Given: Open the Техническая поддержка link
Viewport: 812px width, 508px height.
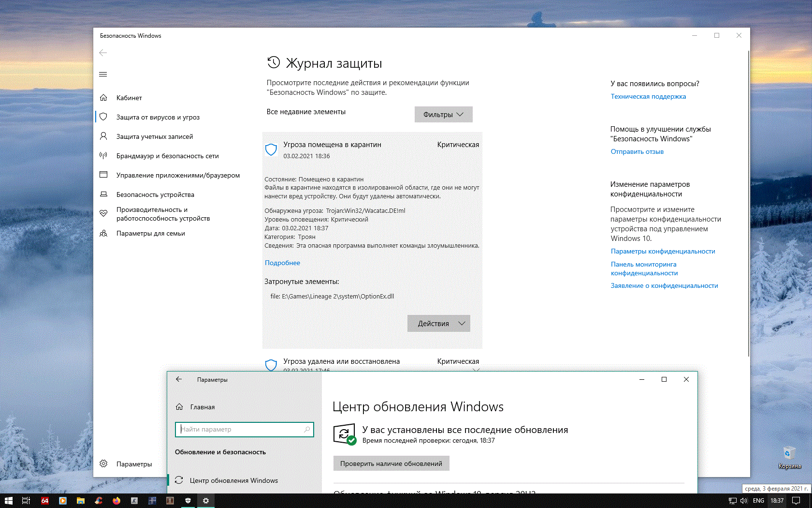Looking at the screenshot, I should click(x=648, y=96).
